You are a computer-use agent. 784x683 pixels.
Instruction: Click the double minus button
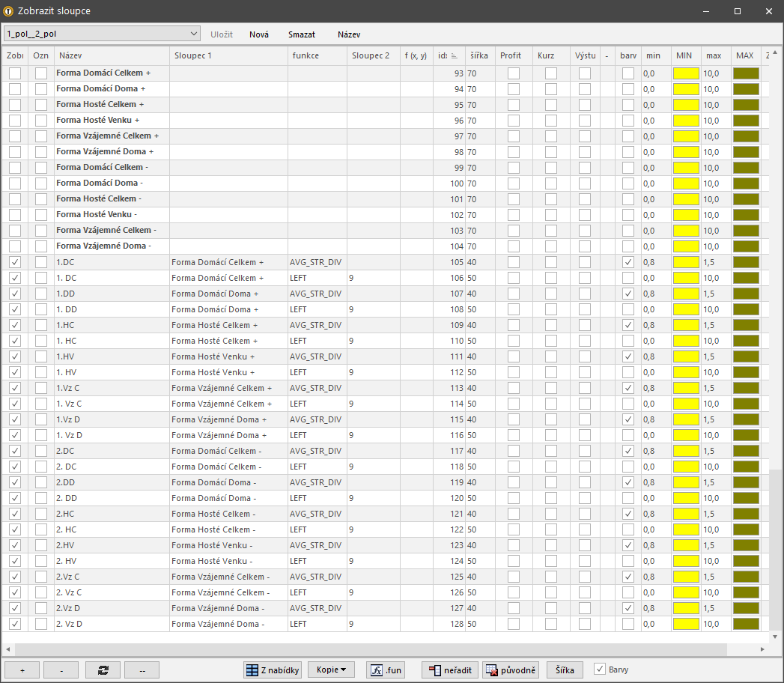142,670
